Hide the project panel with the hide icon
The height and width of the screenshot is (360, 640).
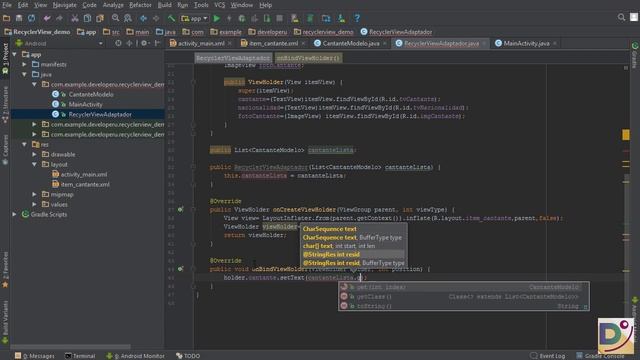(158, 43)
